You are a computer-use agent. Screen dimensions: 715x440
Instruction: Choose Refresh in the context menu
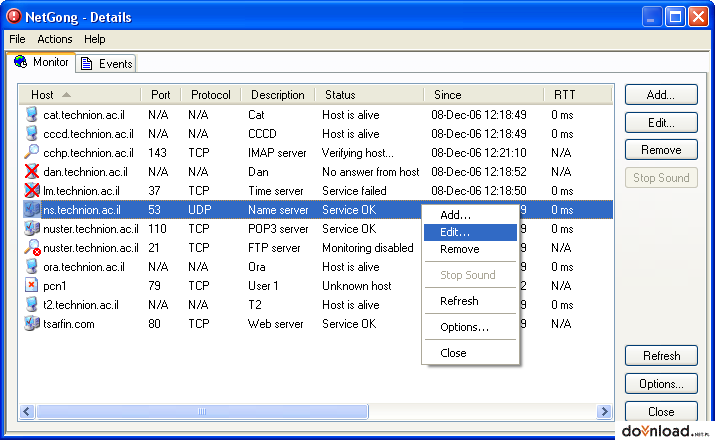pyautogui.click(x=470, y=301)
